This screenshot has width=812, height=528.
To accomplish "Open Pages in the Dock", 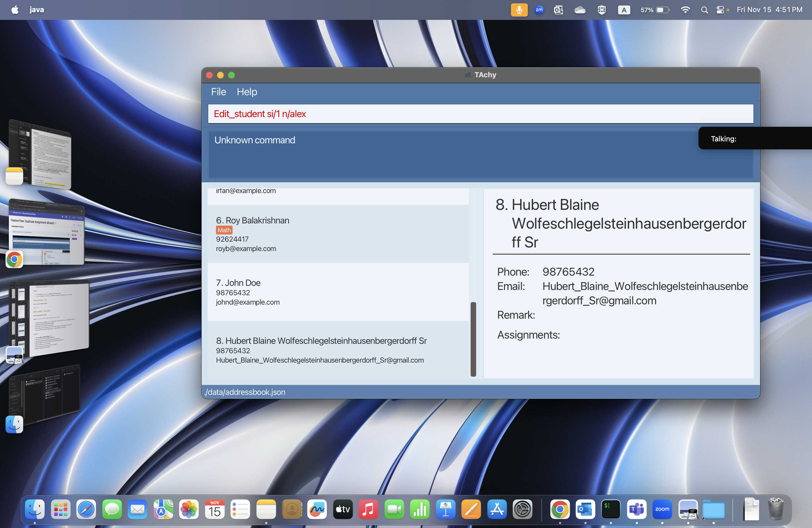I will tap(471, 509).
